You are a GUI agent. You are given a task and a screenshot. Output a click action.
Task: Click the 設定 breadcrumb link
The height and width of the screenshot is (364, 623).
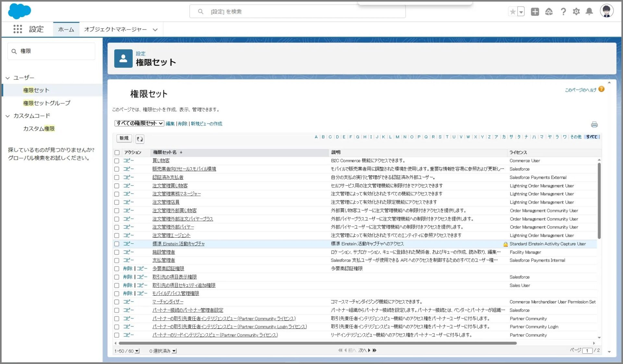coord(140,53)
